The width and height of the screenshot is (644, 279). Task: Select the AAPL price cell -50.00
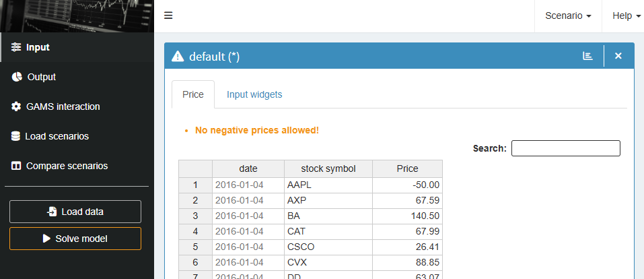[407, 185]
